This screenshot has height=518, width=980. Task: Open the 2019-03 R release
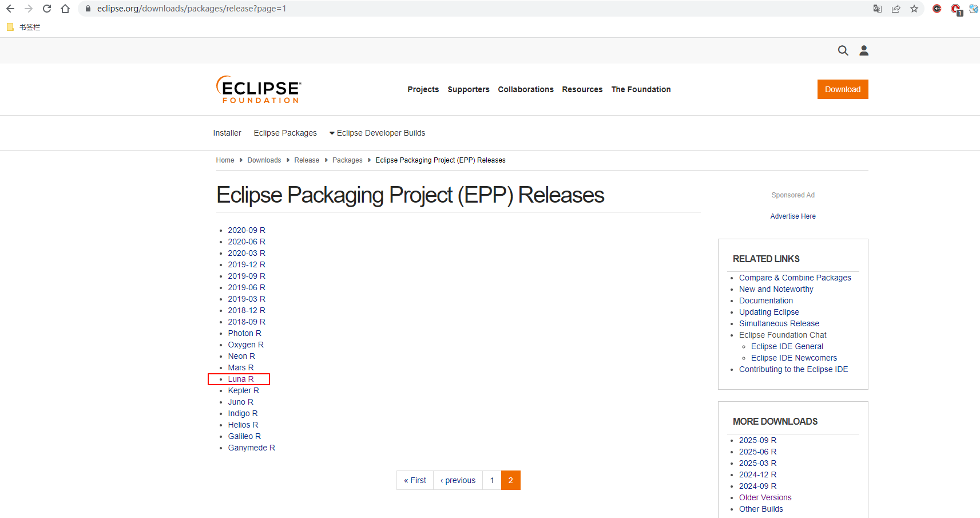247,299
